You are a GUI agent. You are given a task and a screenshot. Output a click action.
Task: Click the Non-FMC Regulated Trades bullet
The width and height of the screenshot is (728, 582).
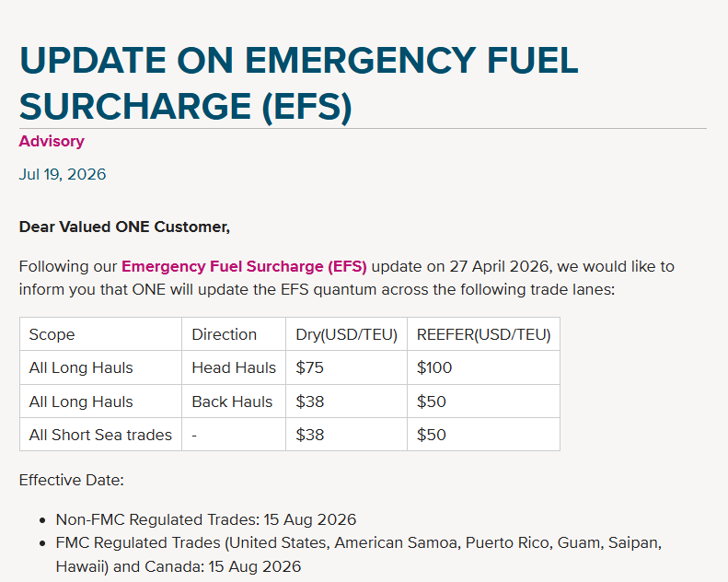[205, 519]
